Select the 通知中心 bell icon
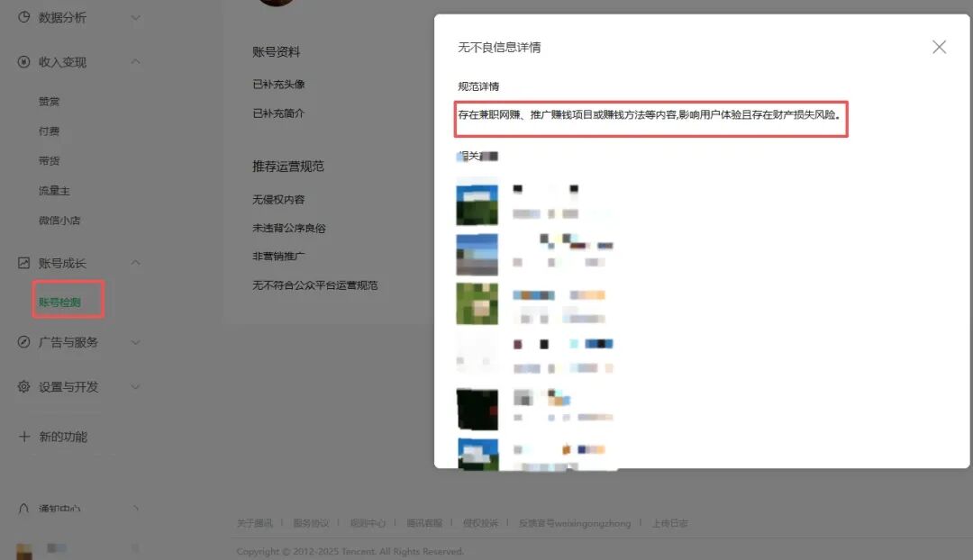This screenshot has height=560, width=973. 23,508
